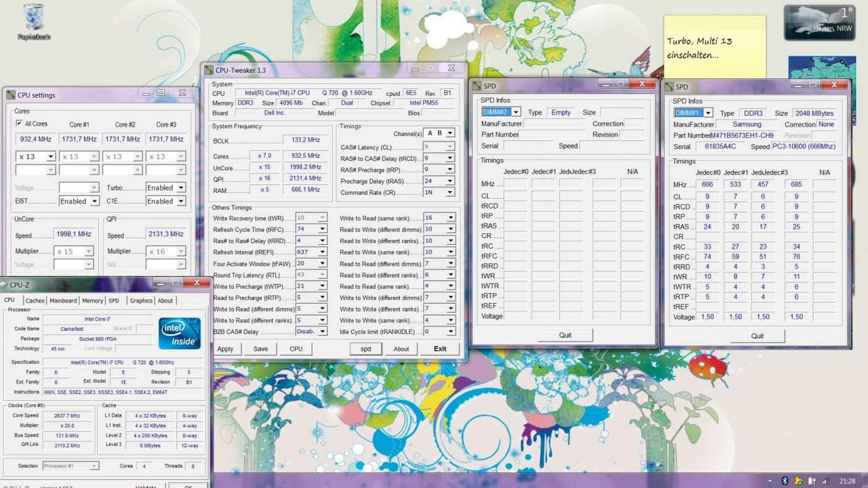The height and width of the screenshot is (488, 868).
Task: Open the Precharge Delay (tRAS) dropdown
Action: click(450, 181)
